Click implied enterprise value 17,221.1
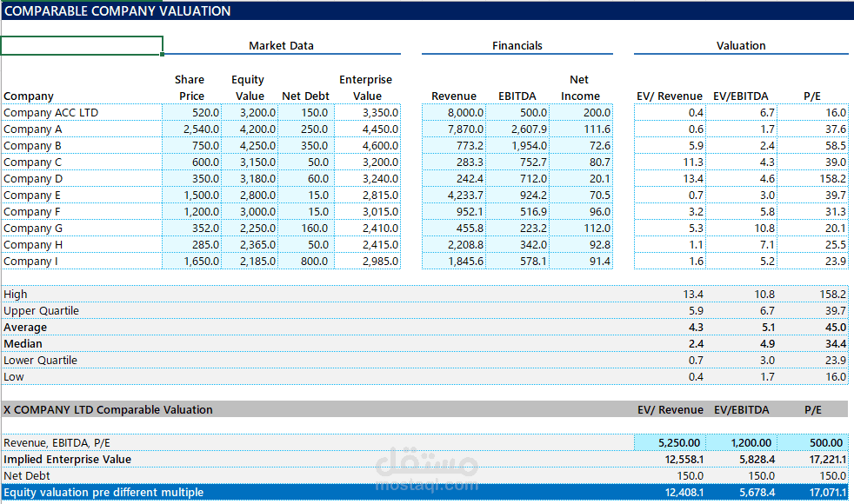The height and width of the screenshot is (504, 854). click(828, 460)
